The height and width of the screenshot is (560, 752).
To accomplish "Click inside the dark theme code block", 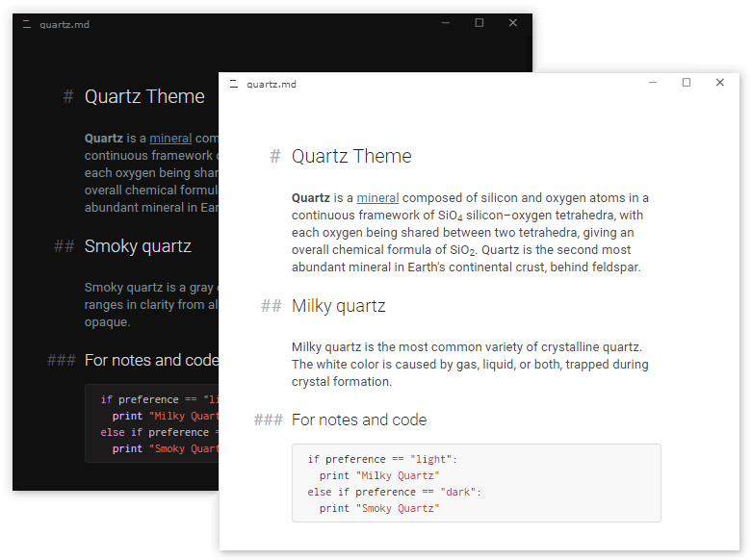I will point(151,423).
